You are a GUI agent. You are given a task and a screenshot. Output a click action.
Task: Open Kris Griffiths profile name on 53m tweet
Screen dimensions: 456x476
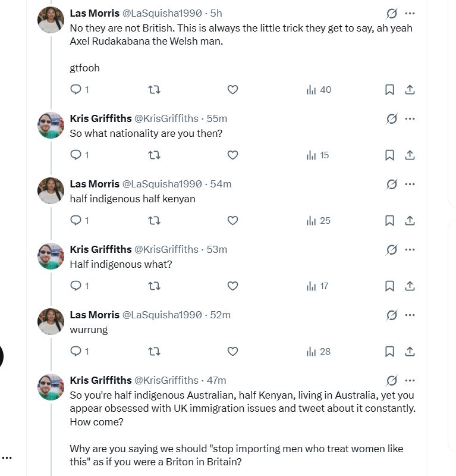pyautogui.click(x=100, y=249)
